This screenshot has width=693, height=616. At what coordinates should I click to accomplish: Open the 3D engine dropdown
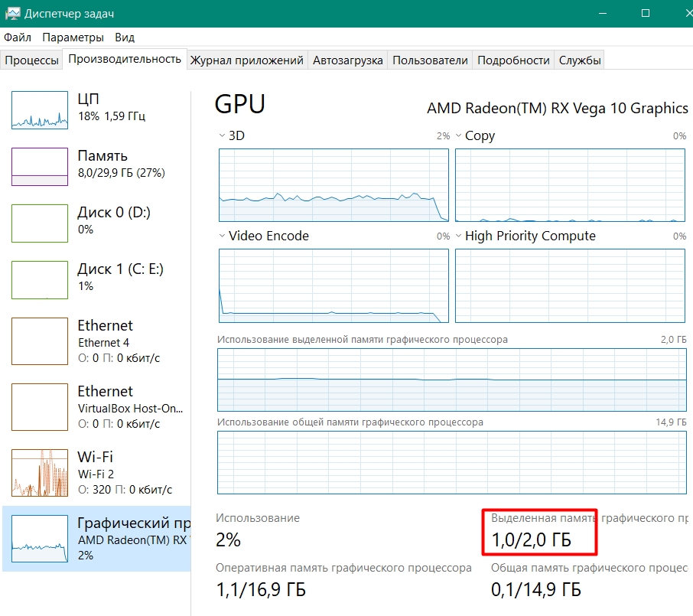223,135
